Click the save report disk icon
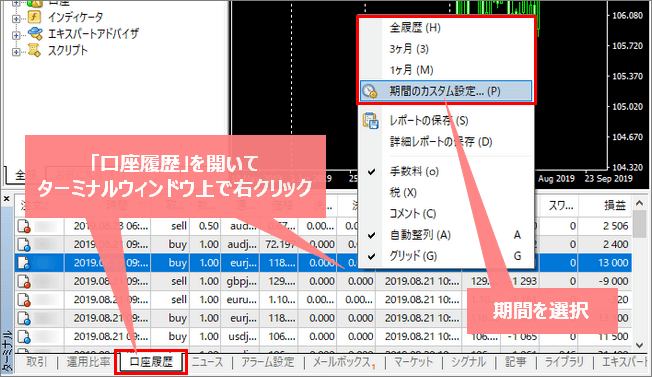652x377 pixels. [370, 121]
